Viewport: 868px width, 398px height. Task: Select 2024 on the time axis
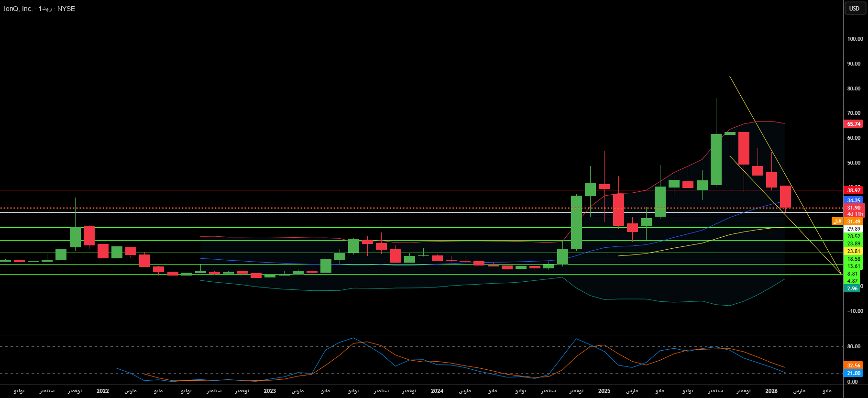pos(437,391)
